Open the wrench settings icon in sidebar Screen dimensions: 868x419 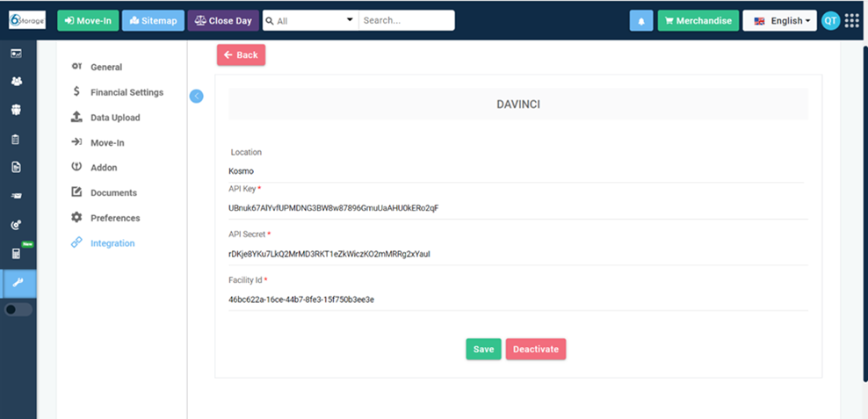coord(18,284)
